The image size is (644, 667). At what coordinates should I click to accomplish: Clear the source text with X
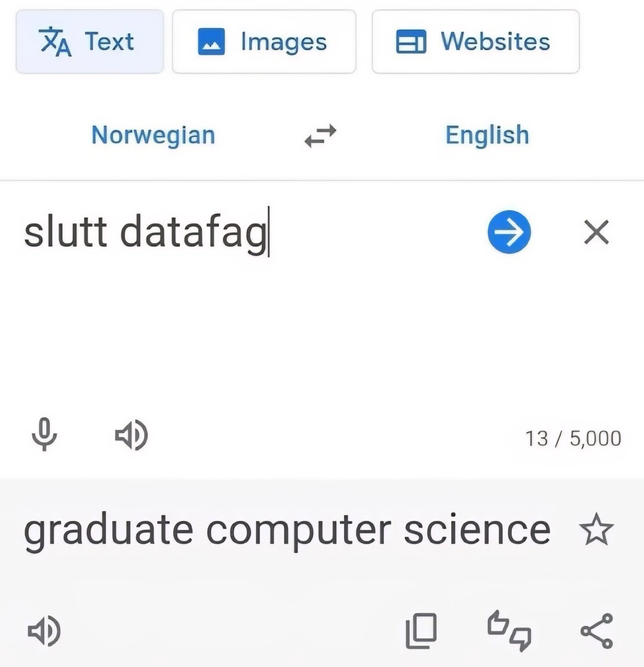[x=596, y=232]
